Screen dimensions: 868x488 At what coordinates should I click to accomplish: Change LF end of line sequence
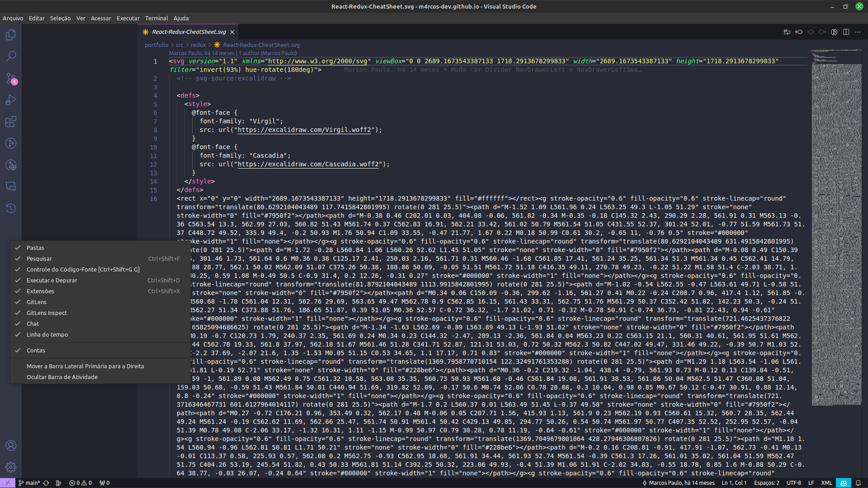(x=811, y=483)
